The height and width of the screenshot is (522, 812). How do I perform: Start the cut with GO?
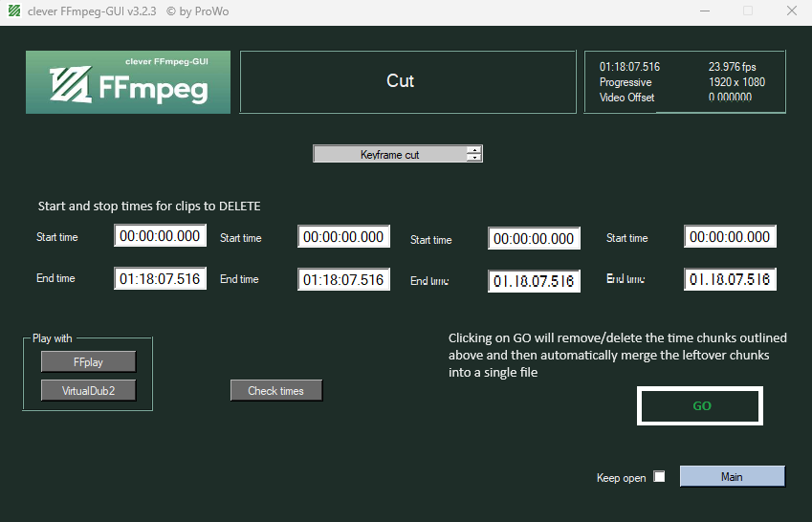click(700, 405)
